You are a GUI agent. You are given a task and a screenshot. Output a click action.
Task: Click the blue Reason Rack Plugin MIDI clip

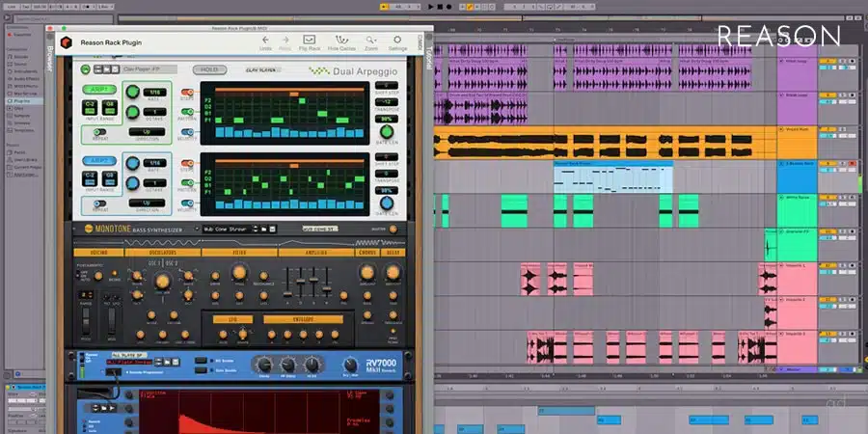[613, 177]
